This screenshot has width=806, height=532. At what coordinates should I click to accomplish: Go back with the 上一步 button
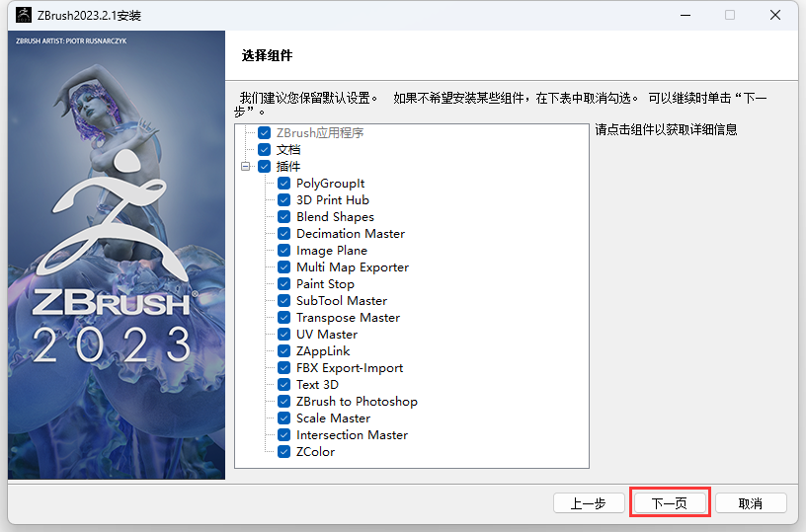[589, 503]
